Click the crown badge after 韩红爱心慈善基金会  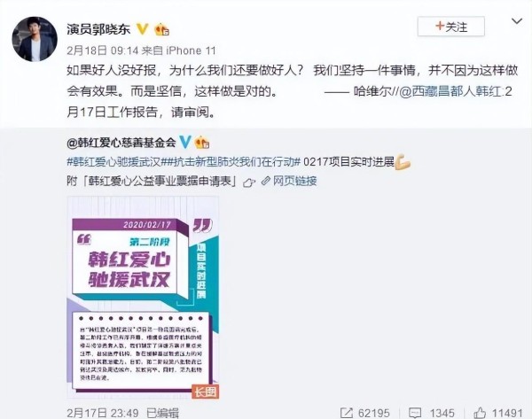tap(201, 142)
